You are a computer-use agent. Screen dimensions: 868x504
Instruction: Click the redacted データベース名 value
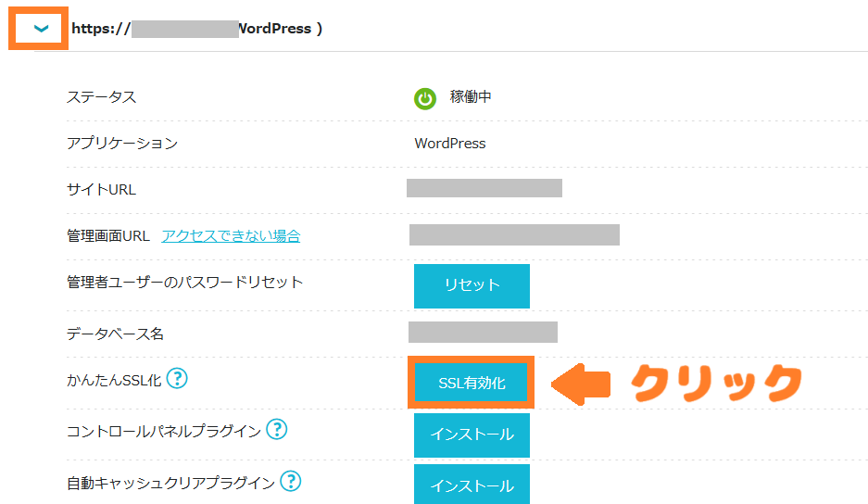483,333
